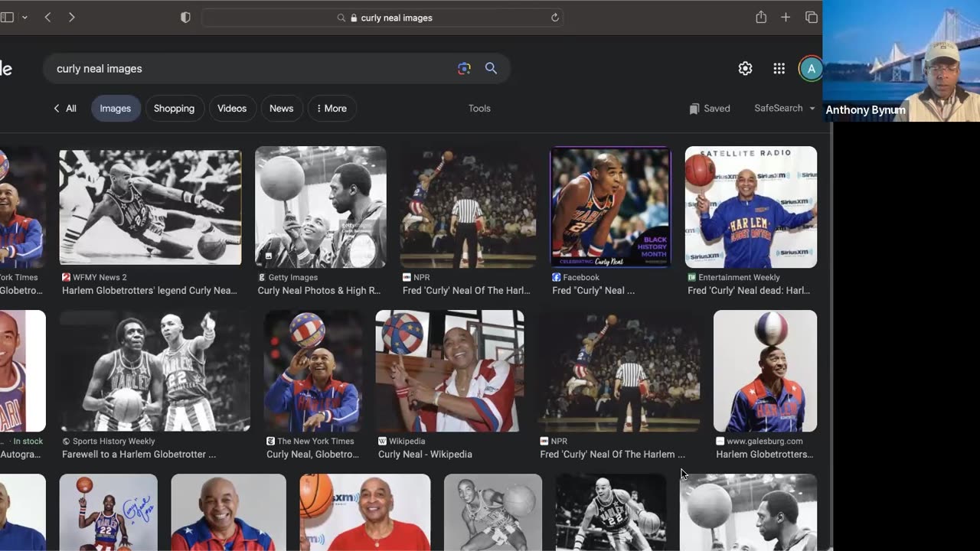The width and height of the screenshot is (980, 551).
Task: Expand the More search filters menu
Action: [x=332, y=109]
